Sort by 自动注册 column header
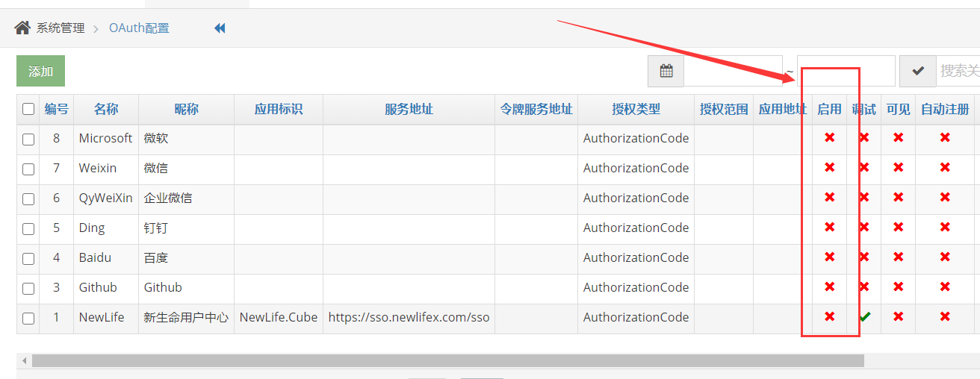 point(945,109)
